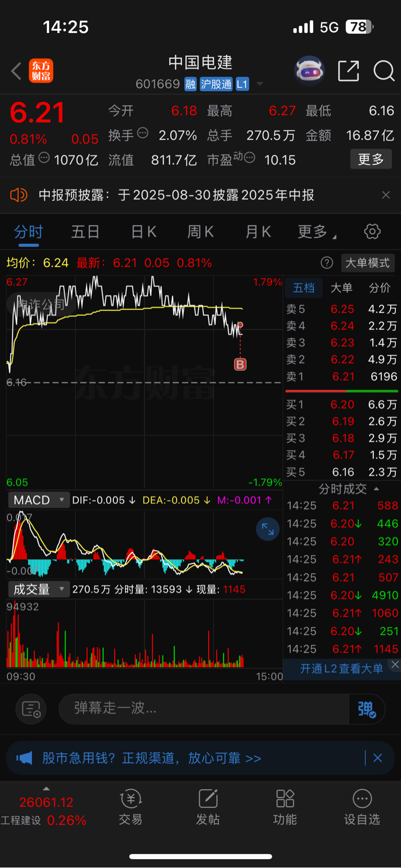The height and width of the screenshot is (868, 401).
Task: Tap the battery 78 indicator
Action: pyautogui.click(x=359, y=27)
